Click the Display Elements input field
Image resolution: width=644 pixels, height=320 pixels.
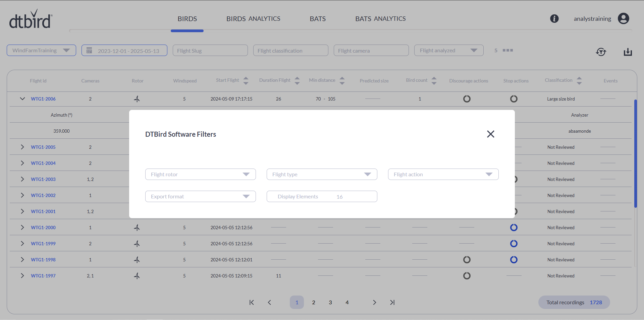[x=322, y=196]
